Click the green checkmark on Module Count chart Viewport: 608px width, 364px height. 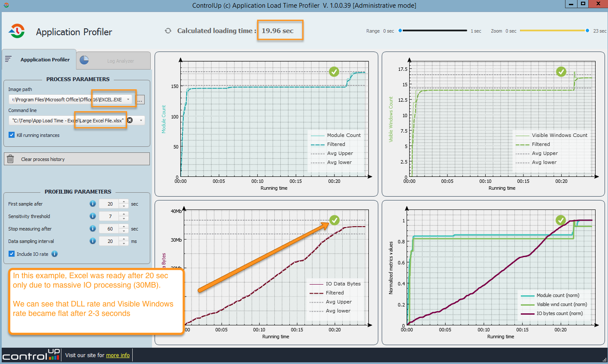coord(334,72)
